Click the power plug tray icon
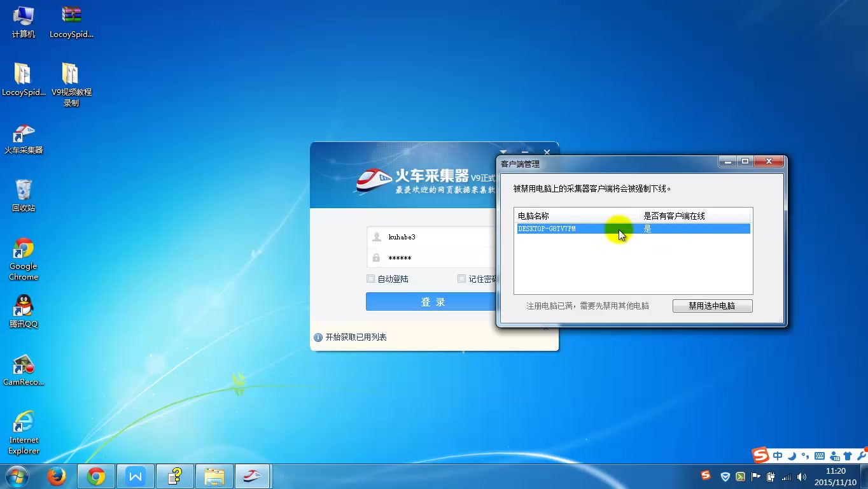 pyautogui.click(x=771, y=476)
